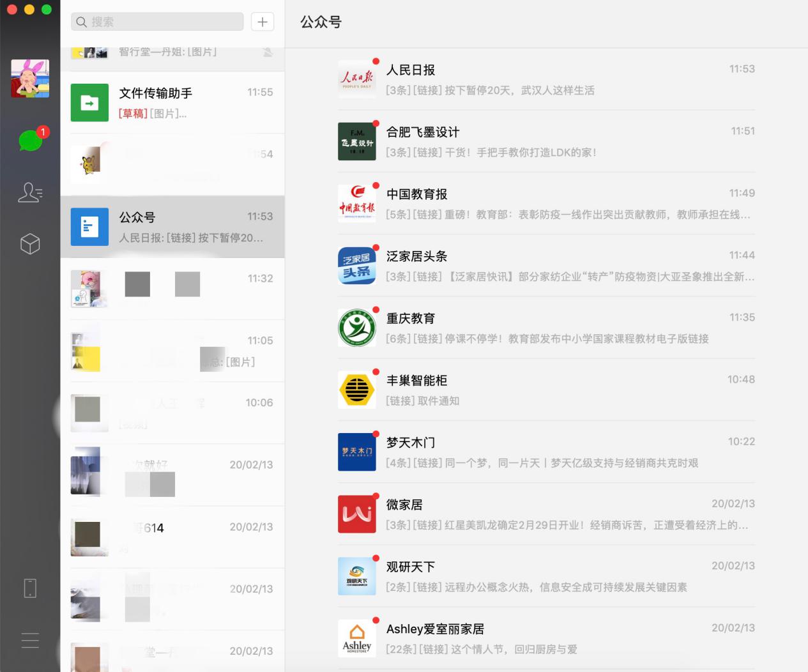Click the plus button beside search
The image size is (808, 672).
tap(263, 22)
